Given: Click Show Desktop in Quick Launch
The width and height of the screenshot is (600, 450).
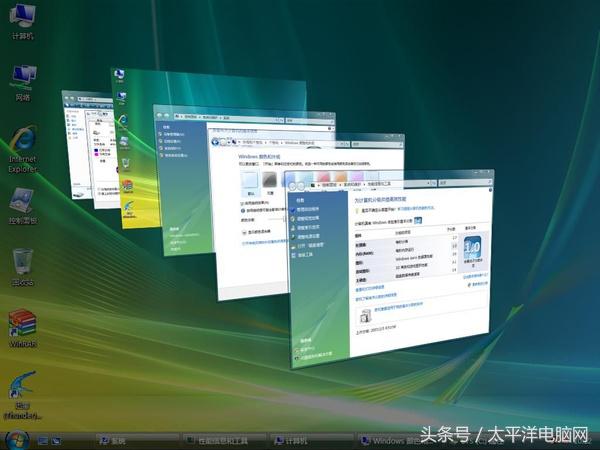Looking at the screenshot, I should click(42, 441).
